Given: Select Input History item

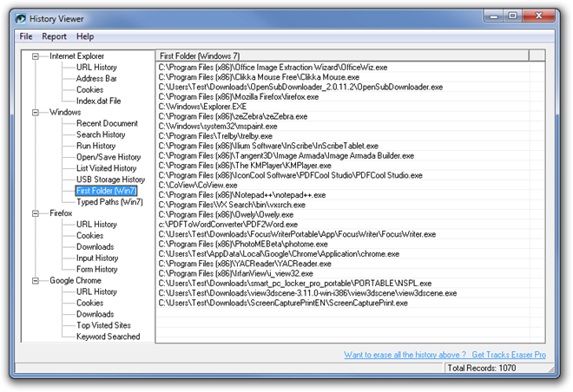Looking at the screenshot, I should 97,258.
